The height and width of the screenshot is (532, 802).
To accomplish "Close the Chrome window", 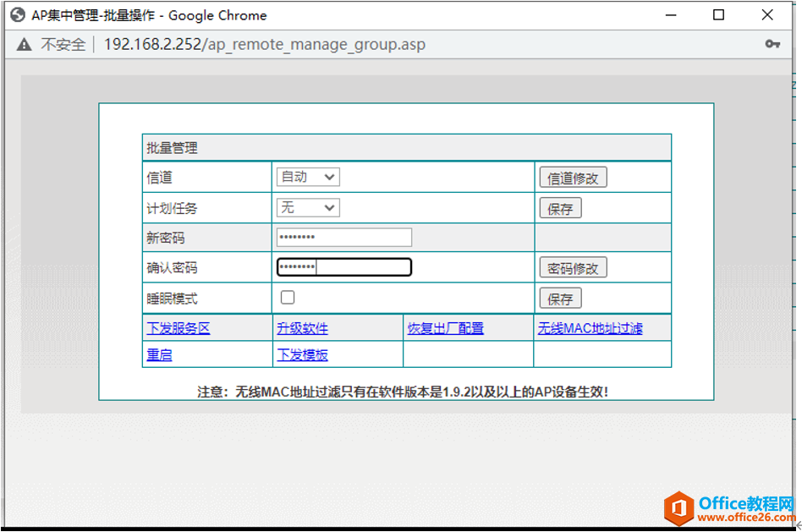I will tap(767, 15).
